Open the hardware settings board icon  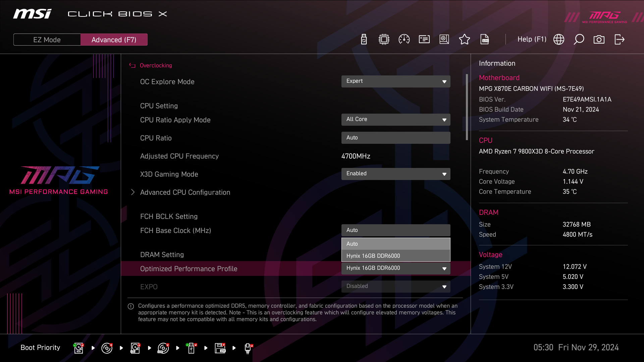coord(444,40)
